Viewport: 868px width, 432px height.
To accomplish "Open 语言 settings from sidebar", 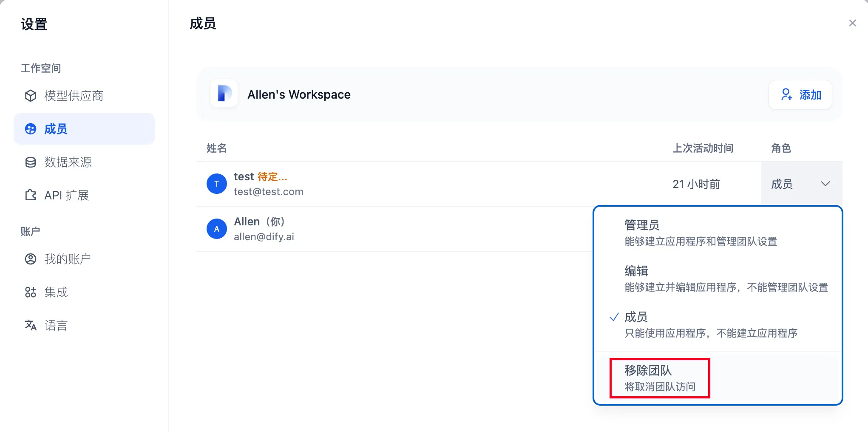I will tap(56, 325).
